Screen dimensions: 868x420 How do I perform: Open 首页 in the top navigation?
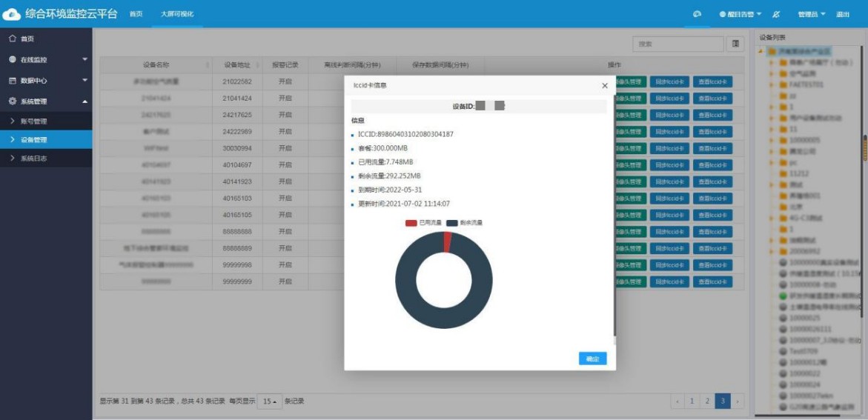point(136,14)
